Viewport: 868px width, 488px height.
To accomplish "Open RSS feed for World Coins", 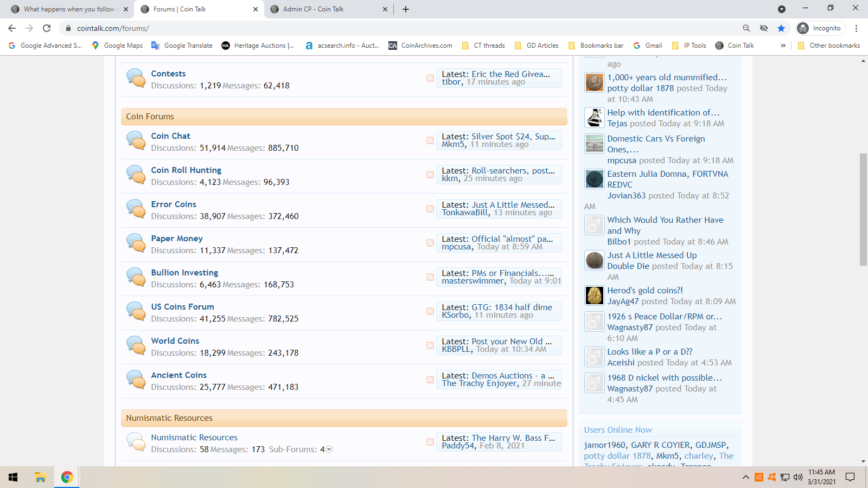I will [430, 345].
